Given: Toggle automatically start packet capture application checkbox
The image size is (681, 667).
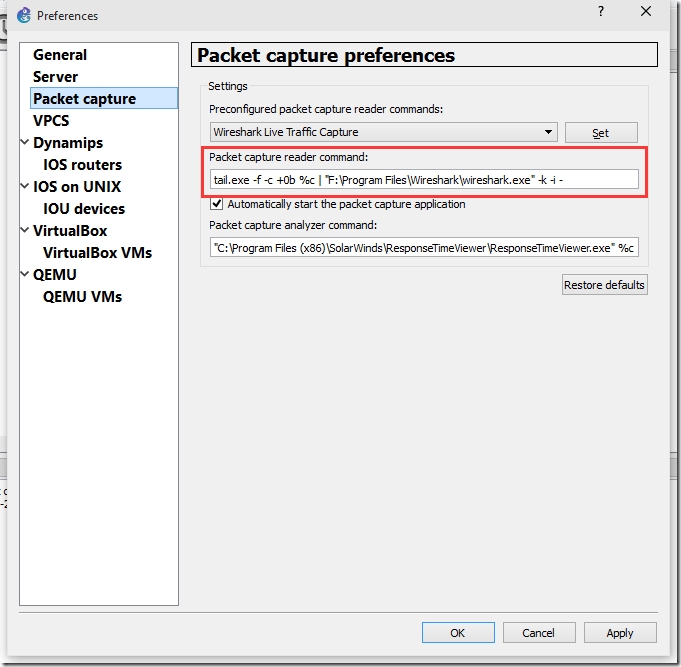Looking at the screenshot, I should (x=217, y=204).
